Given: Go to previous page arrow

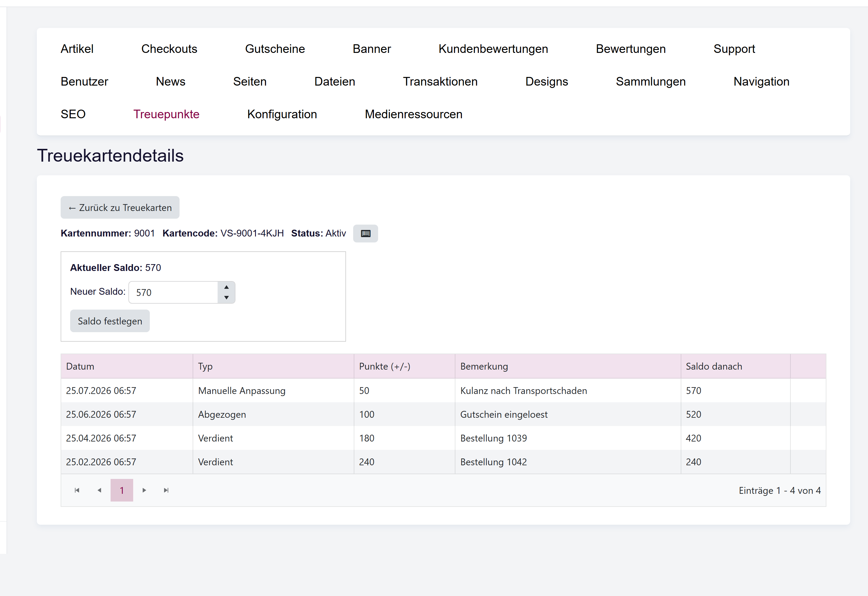Looking at the screenshot, I should pyautogui.click(x=99, y=490).
